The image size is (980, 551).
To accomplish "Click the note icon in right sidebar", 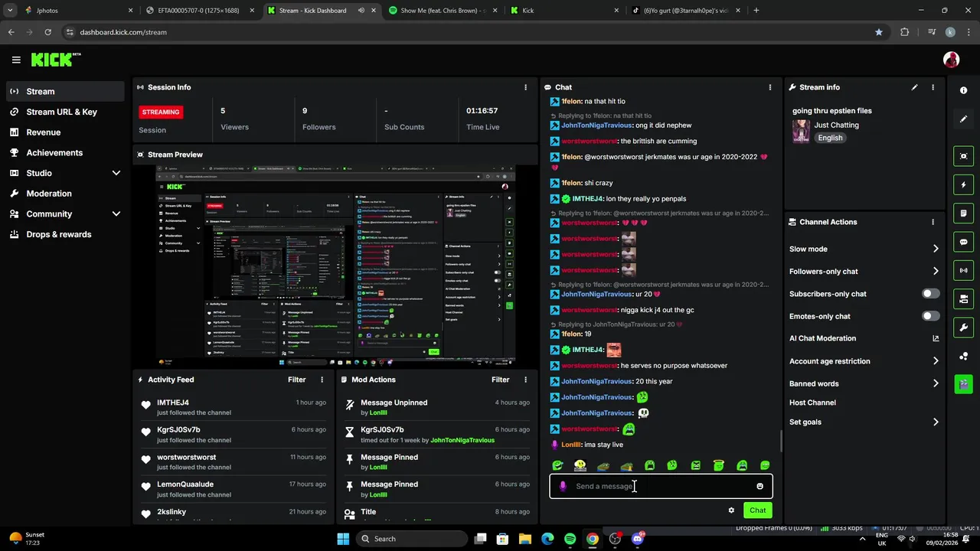I will 963,213.
